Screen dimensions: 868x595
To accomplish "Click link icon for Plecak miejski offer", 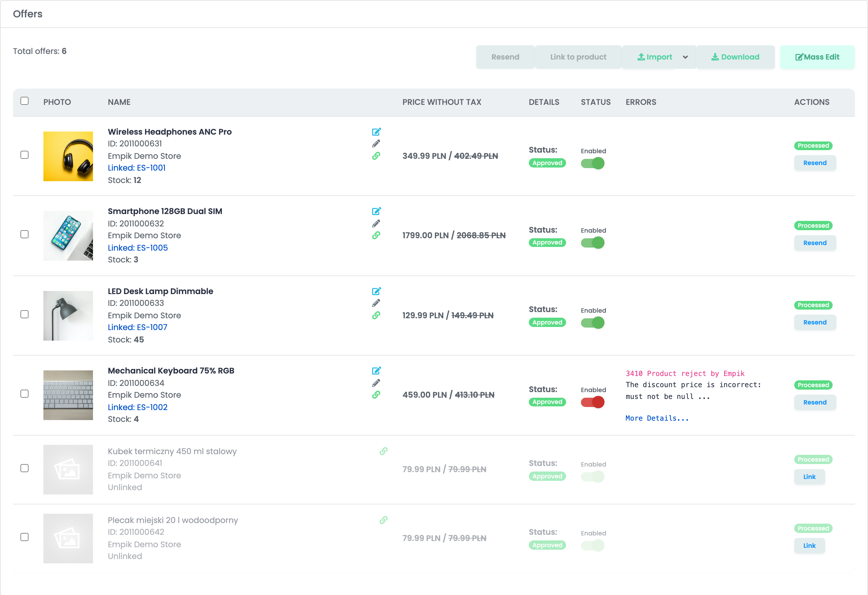I will pos(383,520).
